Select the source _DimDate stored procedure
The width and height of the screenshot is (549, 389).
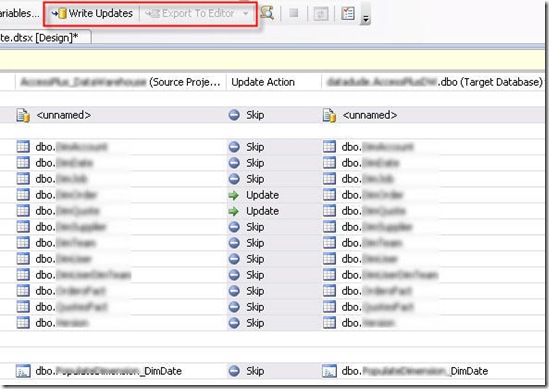pos(109,371)
